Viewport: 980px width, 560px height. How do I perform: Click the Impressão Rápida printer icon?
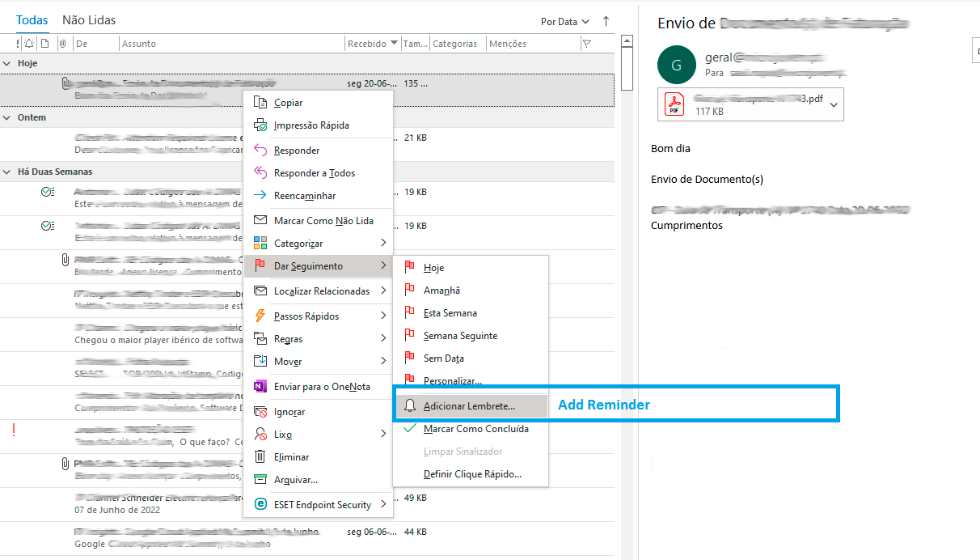tap(260, 125)
